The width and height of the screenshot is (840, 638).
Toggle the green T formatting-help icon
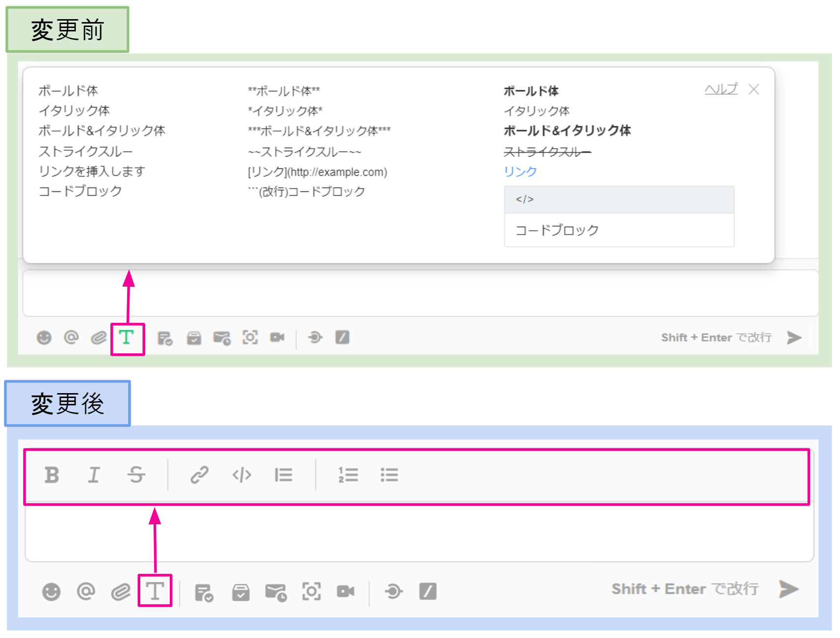[x=127, y=337]
